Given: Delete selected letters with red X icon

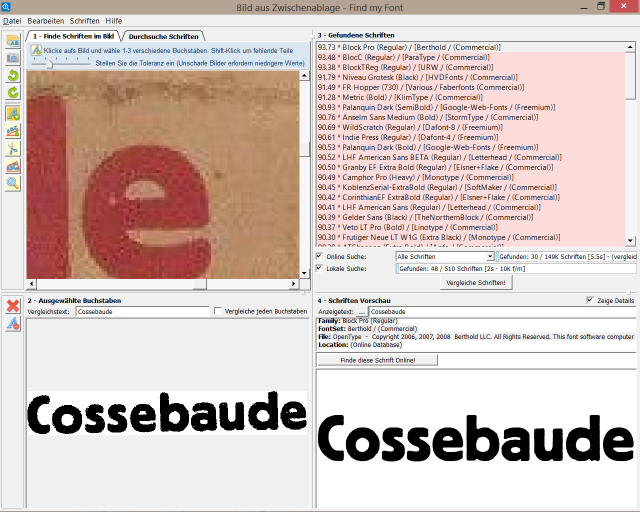Looking at the screenshot, I should (x=13, y=306).
